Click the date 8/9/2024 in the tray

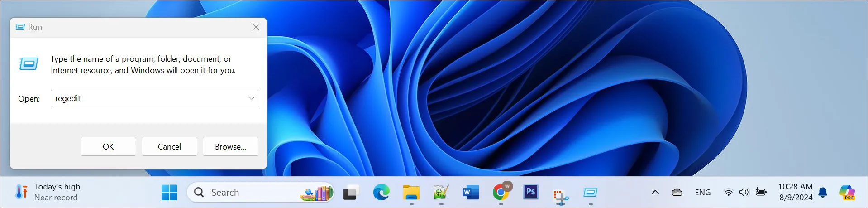point(796,198)
